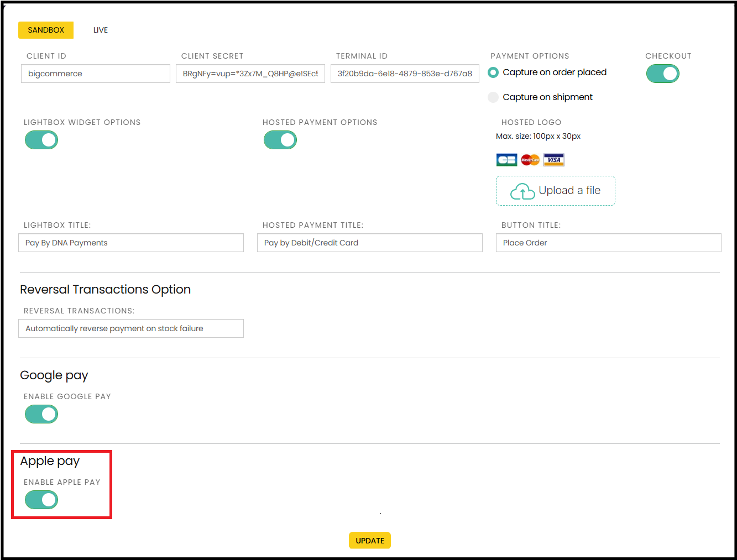Focus the Client Secret field

point(250,74)
